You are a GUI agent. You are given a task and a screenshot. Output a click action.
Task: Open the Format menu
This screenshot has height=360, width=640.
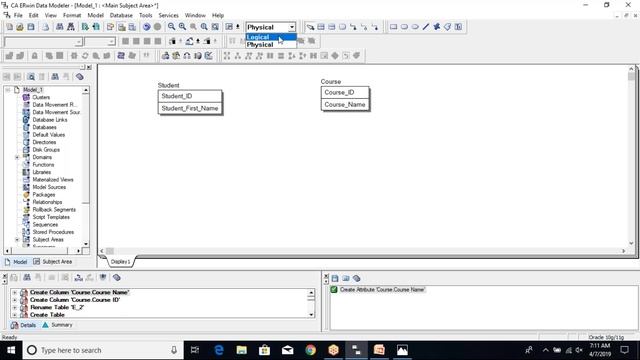(72, 15)
